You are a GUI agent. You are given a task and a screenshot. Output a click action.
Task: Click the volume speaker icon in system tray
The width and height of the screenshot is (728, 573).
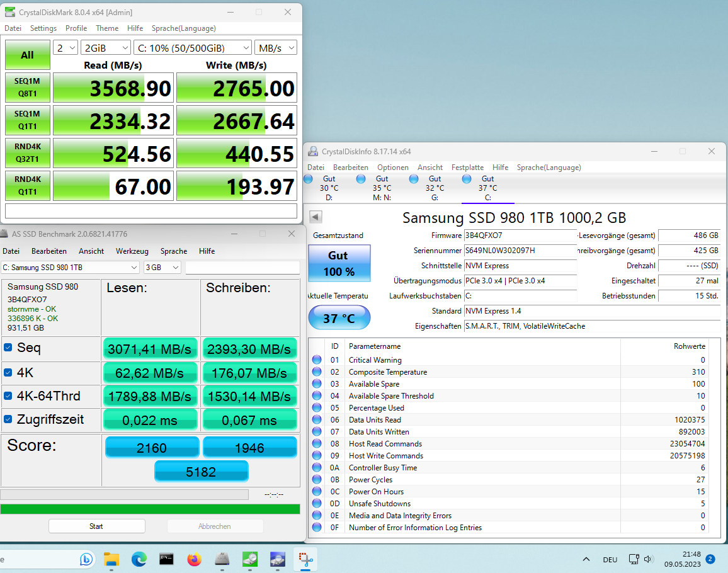coord(649,559)
